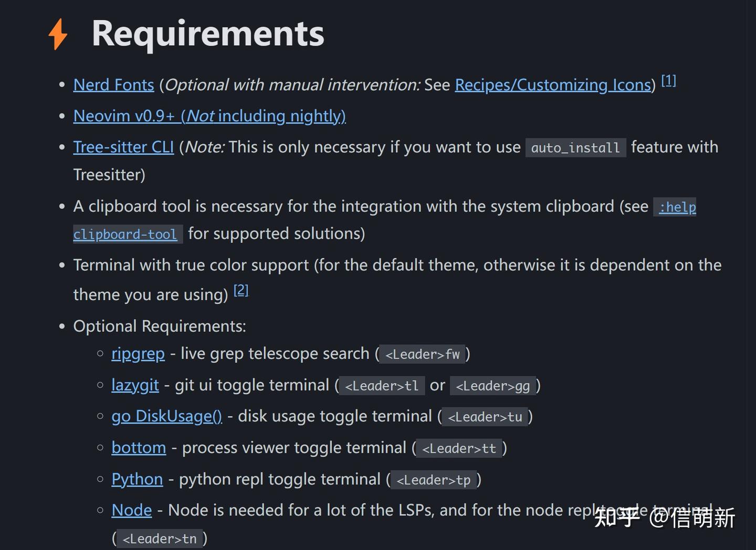The height and width of the screenshot is (550, 756).
Task: Open the Nerd Fonts link
Action: [x=113, y=85]
